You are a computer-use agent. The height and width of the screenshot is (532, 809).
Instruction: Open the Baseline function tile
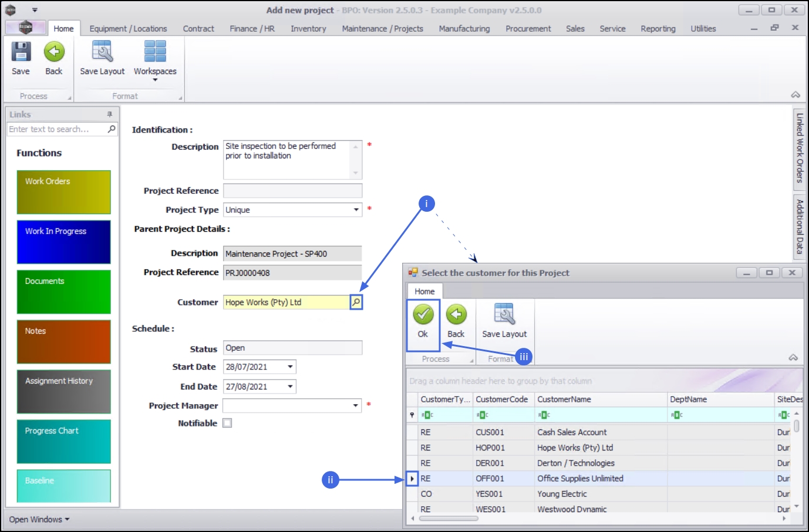(63, 486)
